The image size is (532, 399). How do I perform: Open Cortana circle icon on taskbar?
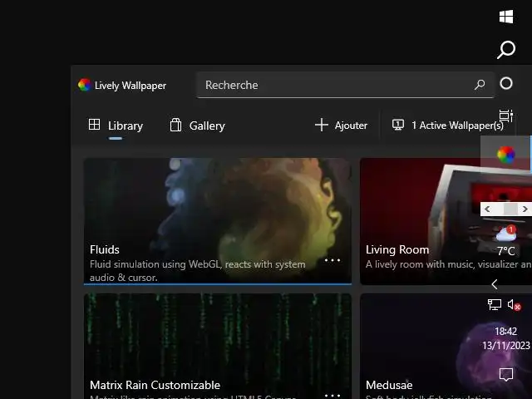pos(506,83)
